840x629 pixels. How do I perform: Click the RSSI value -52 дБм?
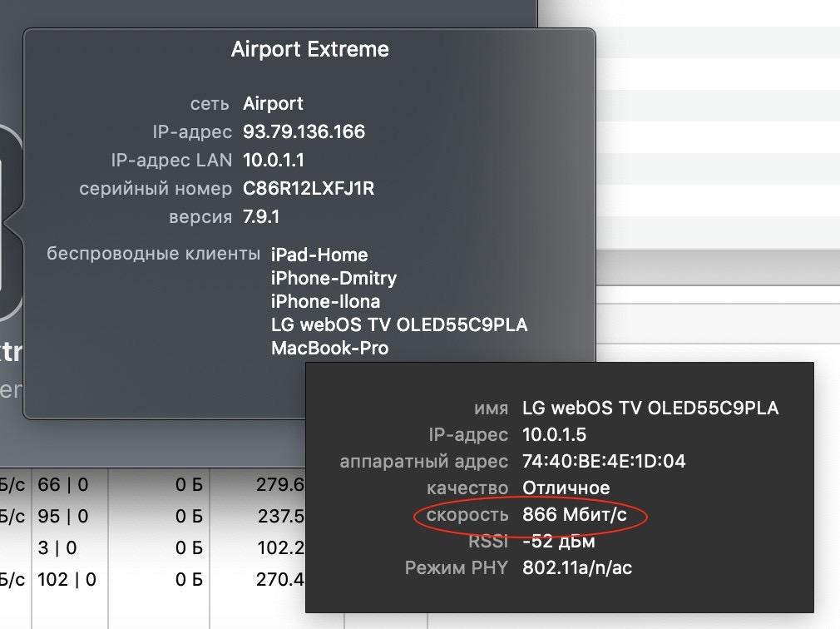tap(559, 542)
